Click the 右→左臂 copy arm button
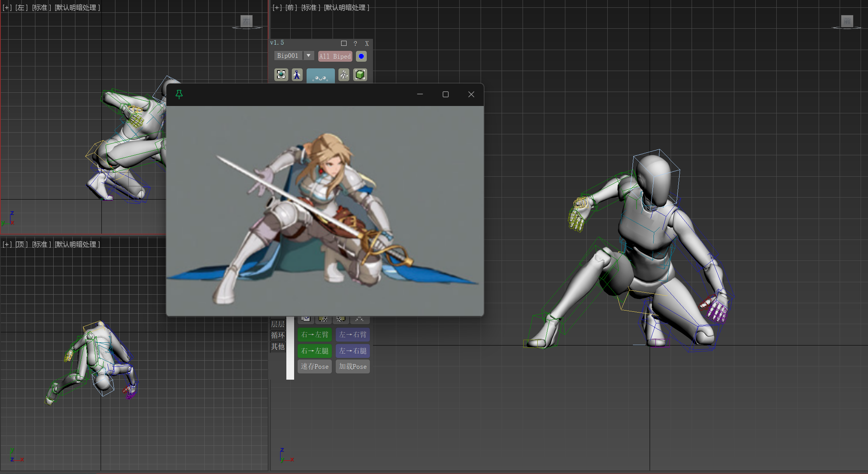This screenshot has height=474, width=868. 315,335
